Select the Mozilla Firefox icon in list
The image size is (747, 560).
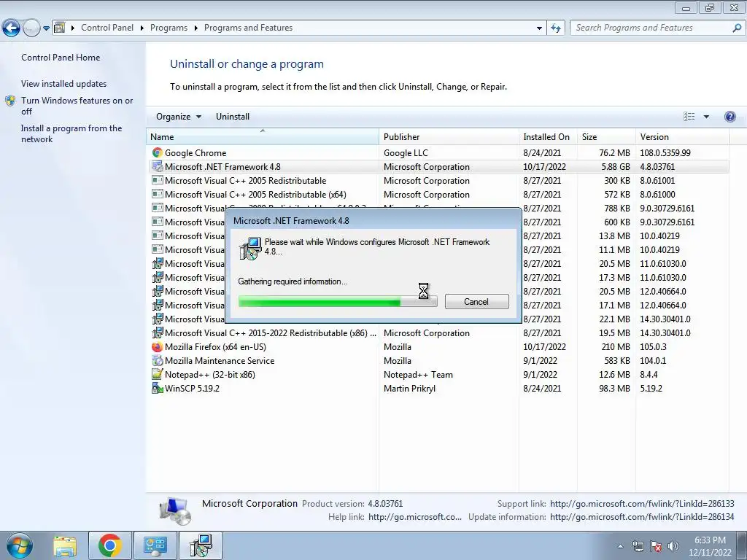click(157, 346)
